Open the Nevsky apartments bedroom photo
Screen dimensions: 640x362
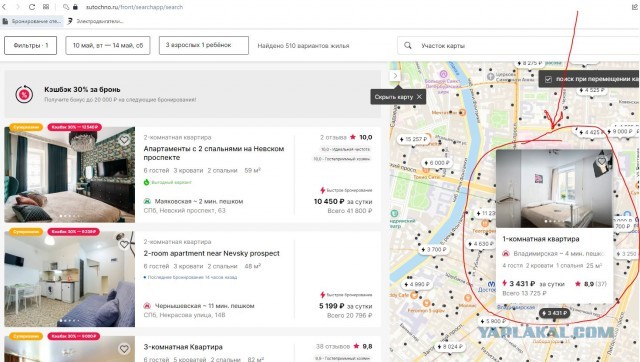coord(69,175)
